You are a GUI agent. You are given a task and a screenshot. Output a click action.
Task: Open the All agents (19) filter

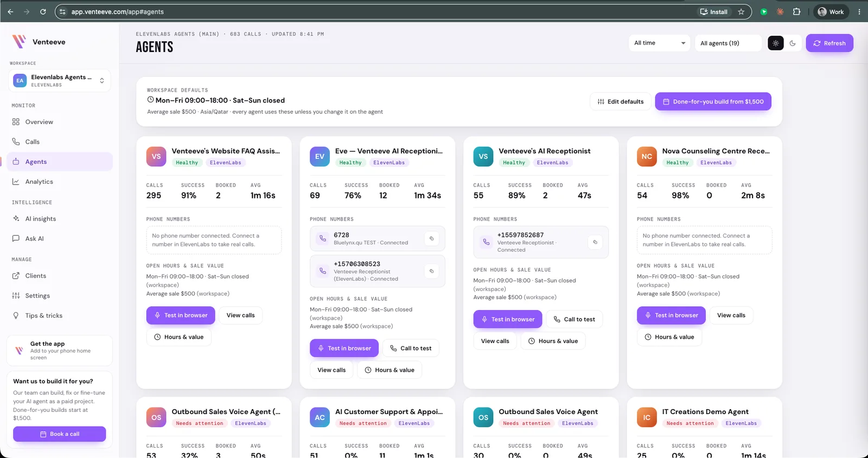[x=728, y=43]
